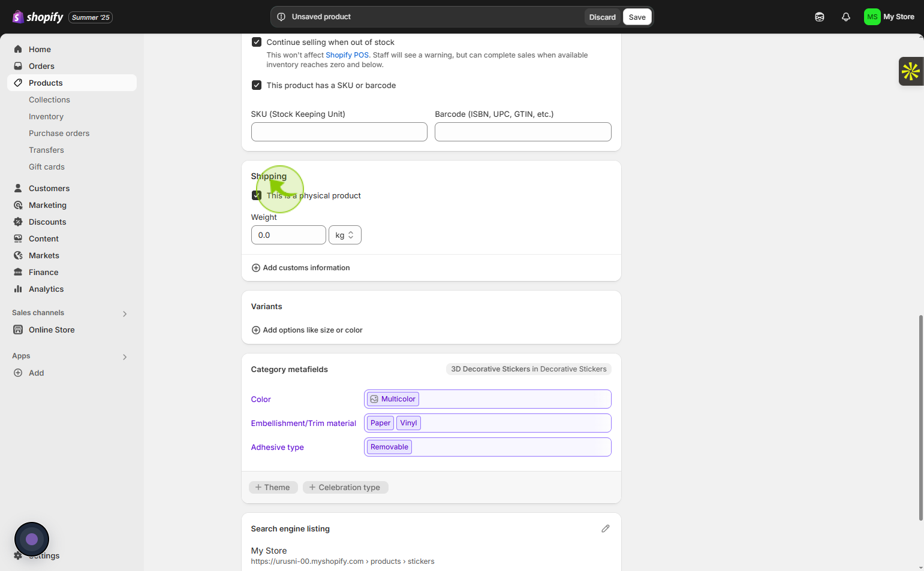Open the Home icon in sidebar
The image size is (924, 571).
(18, 49)
